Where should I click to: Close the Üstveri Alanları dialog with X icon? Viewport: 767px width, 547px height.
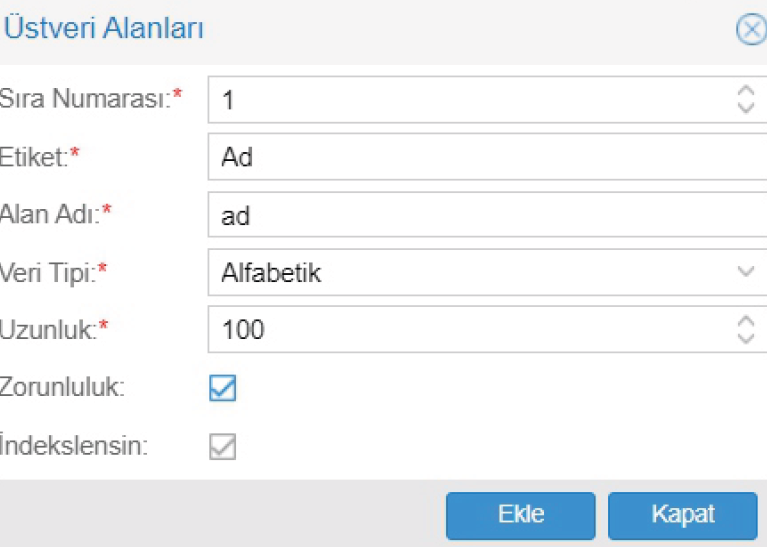coord(751,30)
